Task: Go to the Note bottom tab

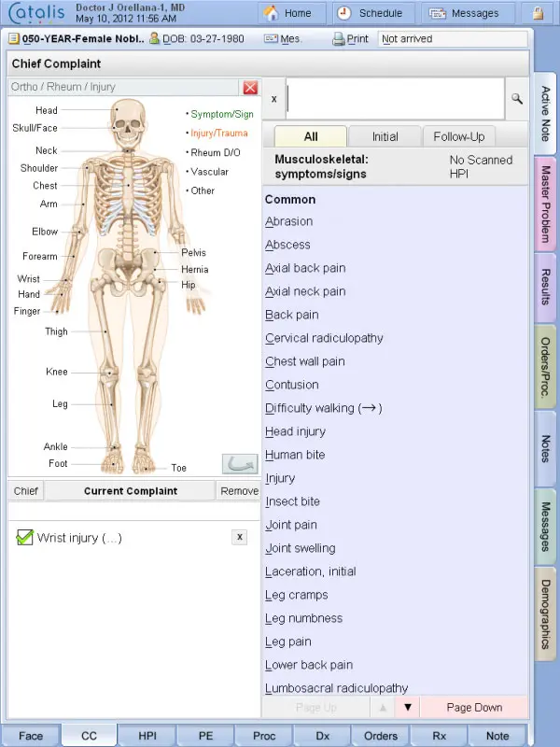Action: pos(497,736)
